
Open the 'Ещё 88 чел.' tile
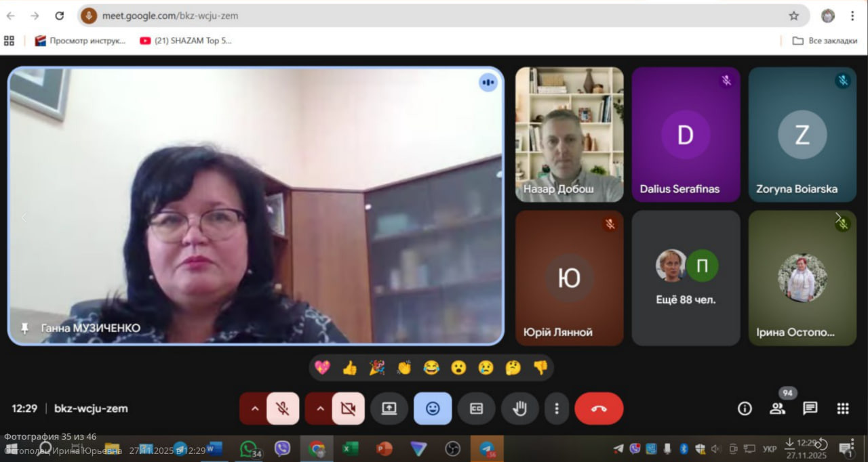click(686, 278)
